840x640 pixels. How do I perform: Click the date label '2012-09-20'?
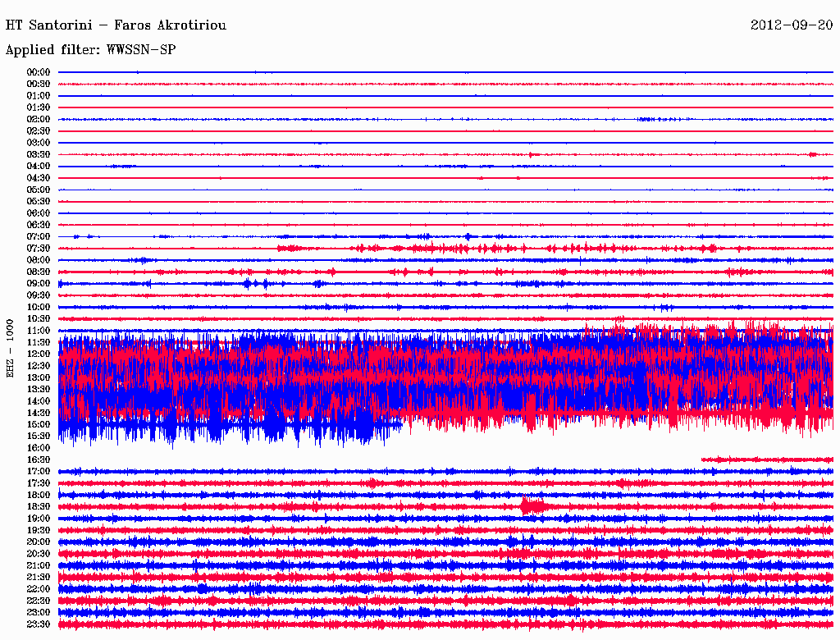pyautogui.click(x=792, y=25)
